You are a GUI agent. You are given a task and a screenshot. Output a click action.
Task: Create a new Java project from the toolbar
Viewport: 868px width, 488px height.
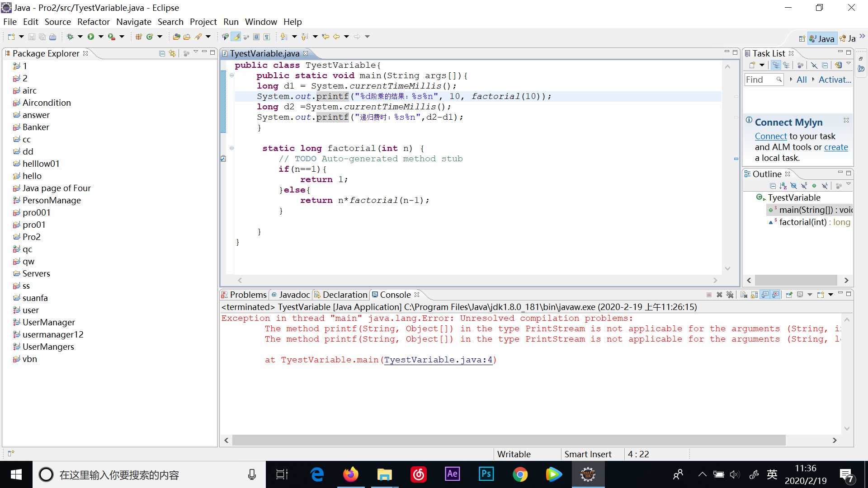pyautogui.click(x=139, y=37)
